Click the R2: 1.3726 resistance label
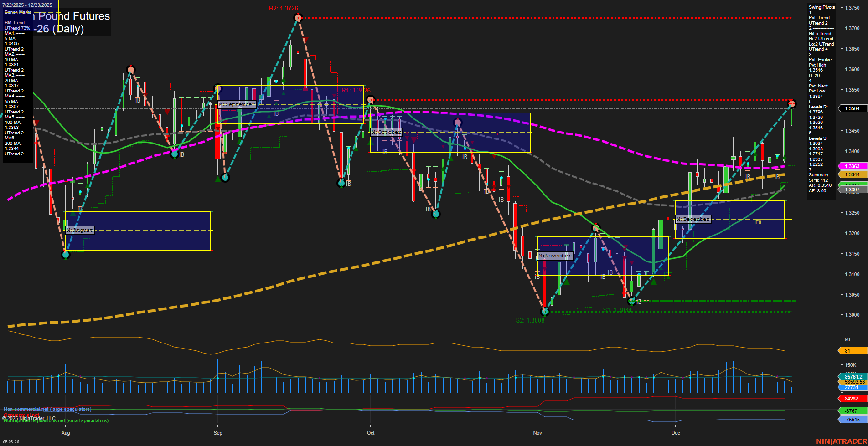Screen dimensions: 868x446 coord(282,8)
